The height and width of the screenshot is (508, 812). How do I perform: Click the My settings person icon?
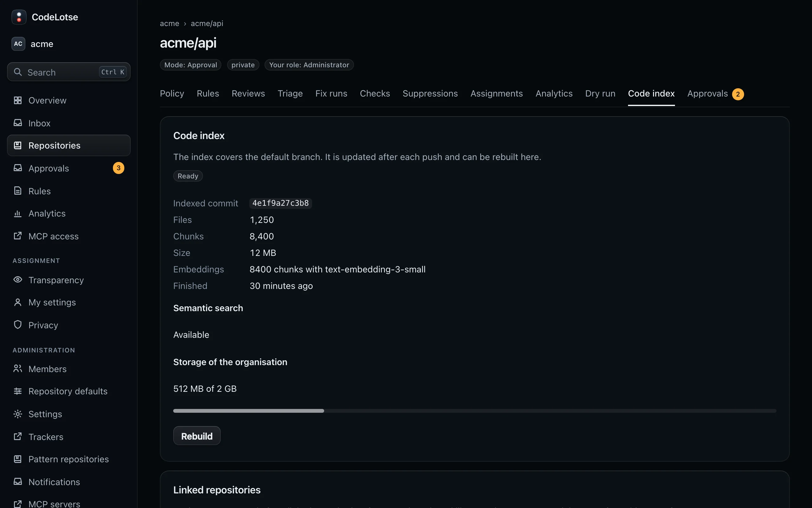pos(18,302)
